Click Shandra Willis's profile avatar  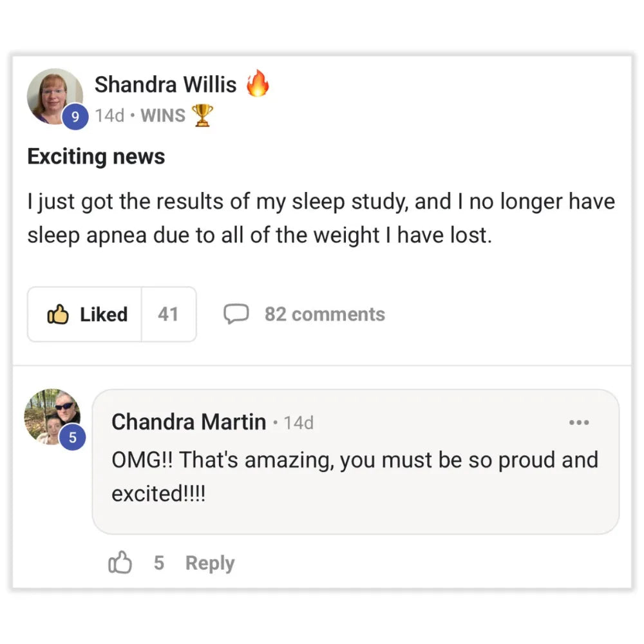(x=54, y=95)
